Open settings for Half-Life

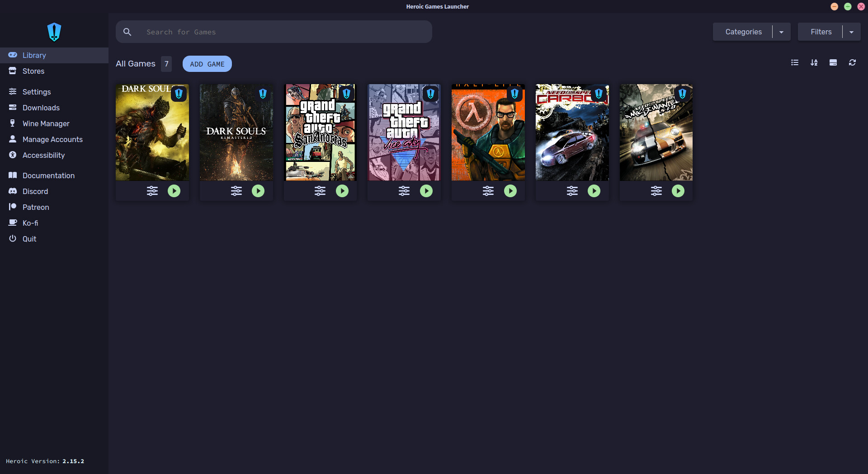coord(488,191)
